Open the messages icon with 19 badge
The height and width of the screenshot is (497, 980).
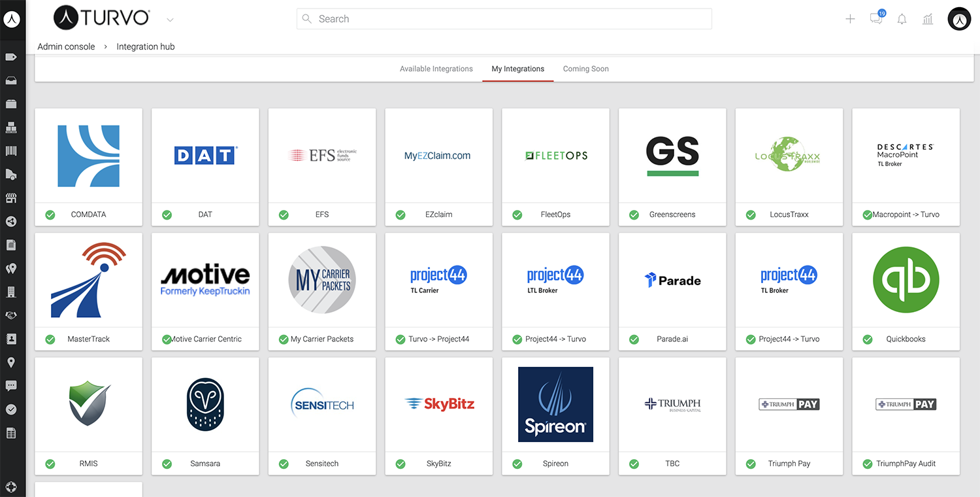tap(876, 19)
